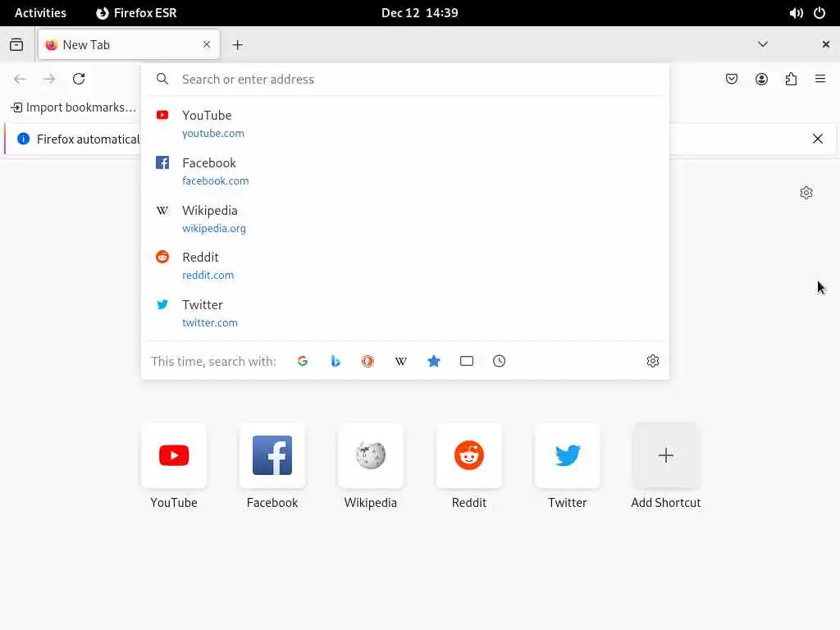Click facebook.com URL text
The height and width of the screenshot is (630, 840).
coord(216,181)
